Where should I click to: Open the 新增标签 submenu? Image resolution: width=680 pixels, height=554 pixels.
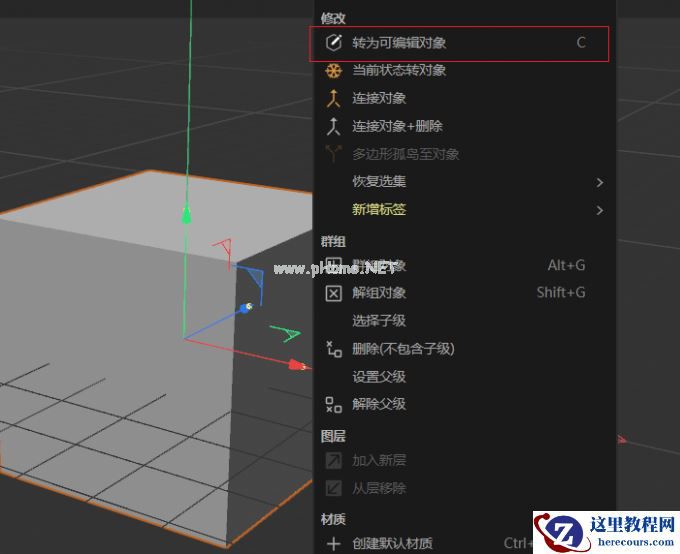pos(464,210)
